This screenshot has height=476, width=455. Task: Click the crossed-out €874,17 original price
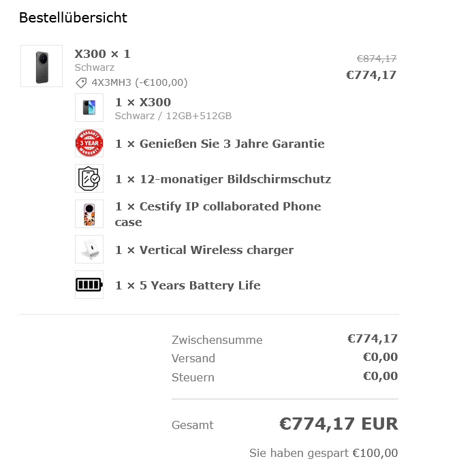click(x=376, y=59)
